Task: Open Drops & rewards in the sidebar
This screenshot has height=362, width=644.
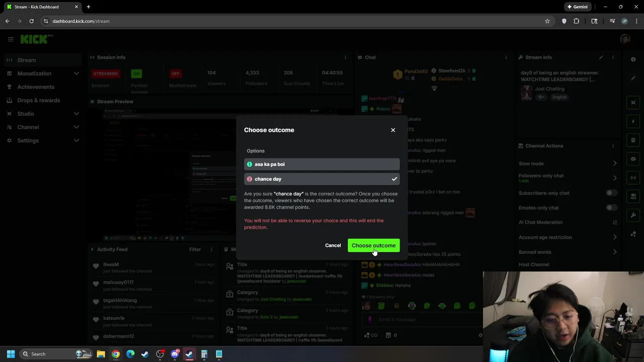Action: 39,100
